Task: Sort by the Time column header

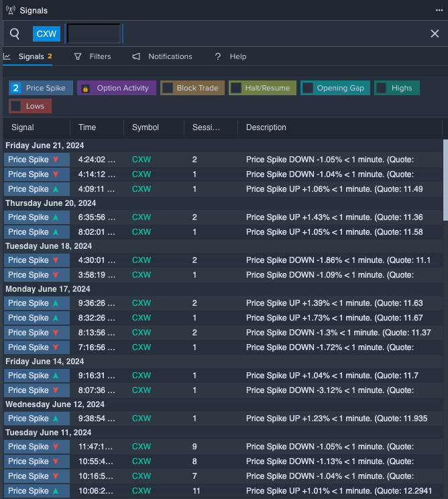Action: point(87,127)
